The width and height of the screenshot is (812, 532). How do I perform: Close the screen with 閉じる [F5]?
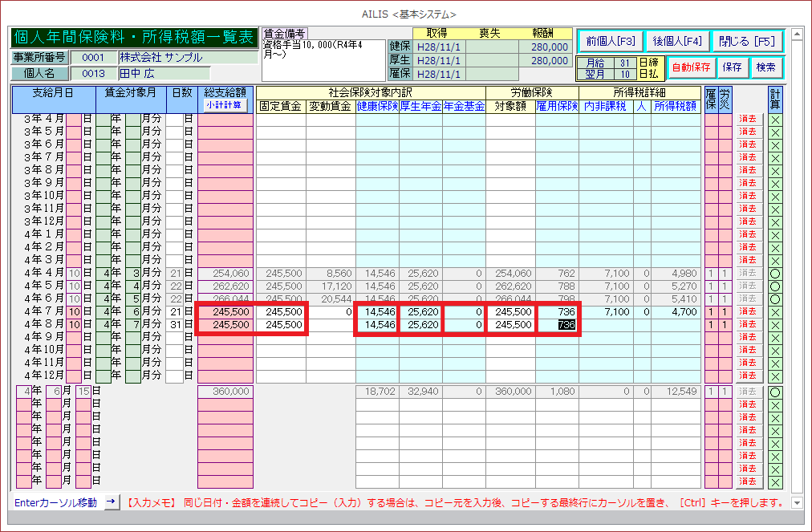point(746,41)
